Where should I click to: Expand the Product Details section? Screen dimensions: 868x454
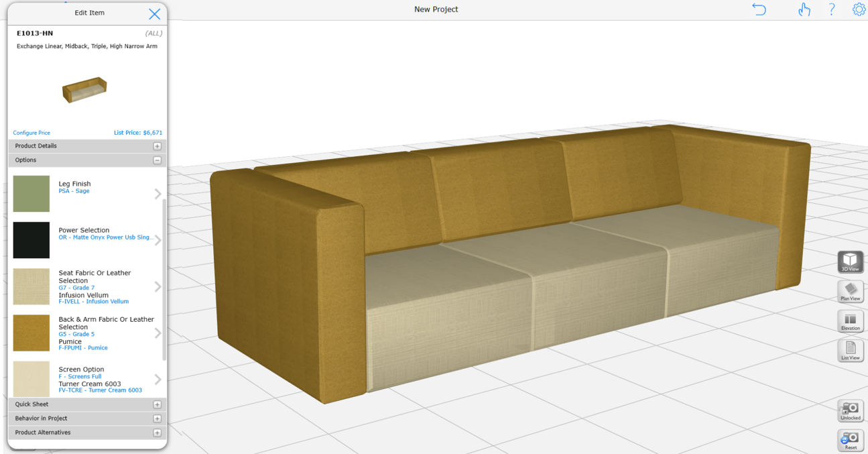click(157, 146)
